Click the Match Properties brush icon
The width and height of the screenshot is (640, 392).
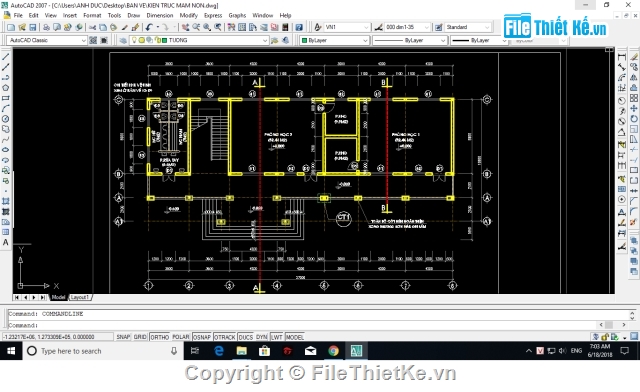135,27
